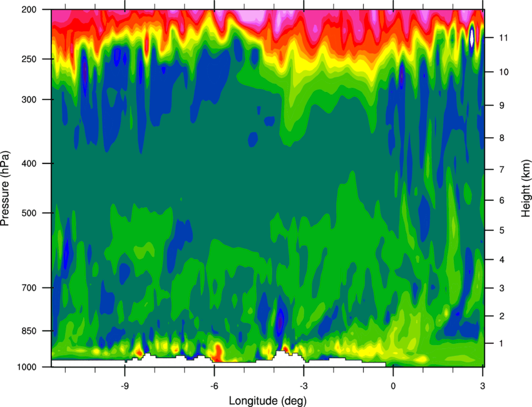Select the 250 pressure tick label
This screenshot has width=532, height=407.
(29, 59)
